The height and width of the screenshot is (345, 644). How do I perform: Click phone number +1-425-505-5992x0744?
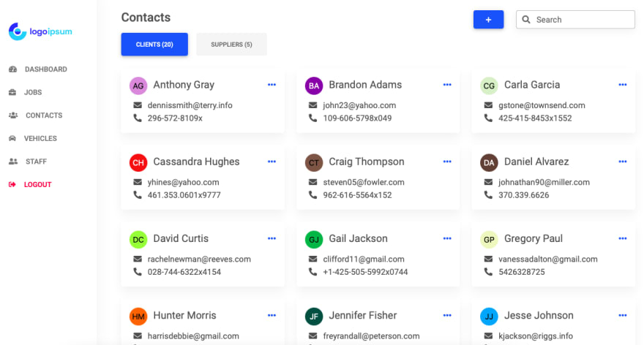click(365, 272)
